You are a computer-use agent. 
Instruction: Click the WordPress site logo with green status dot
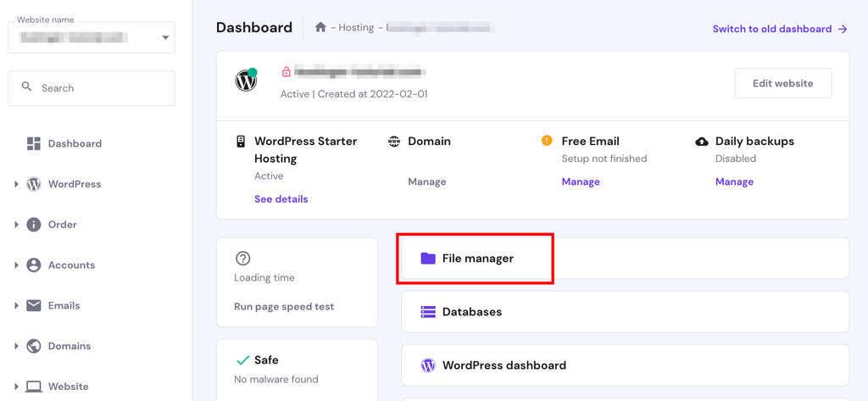click(x=246, y=81)
